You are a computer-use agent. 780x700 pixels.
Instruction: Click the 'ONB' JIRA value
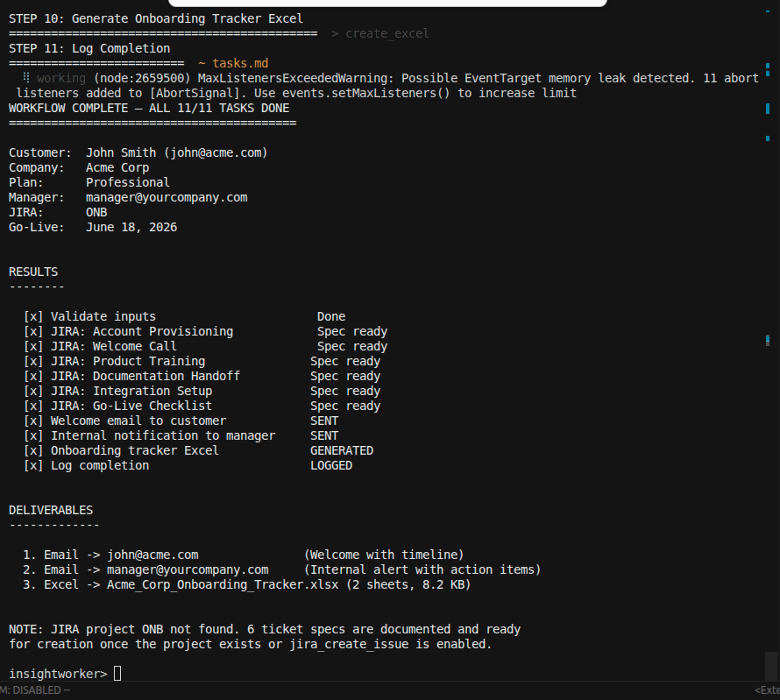[96, 212]
